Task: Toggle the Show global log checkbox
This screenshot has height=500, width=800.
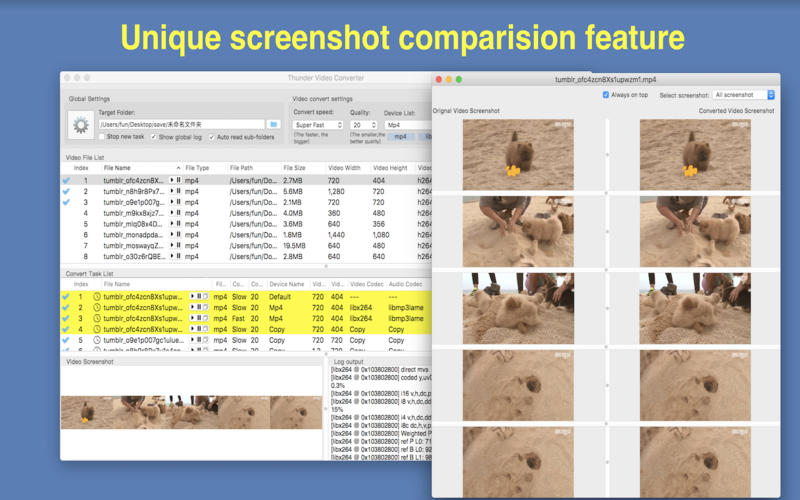Action: point(153,137)
